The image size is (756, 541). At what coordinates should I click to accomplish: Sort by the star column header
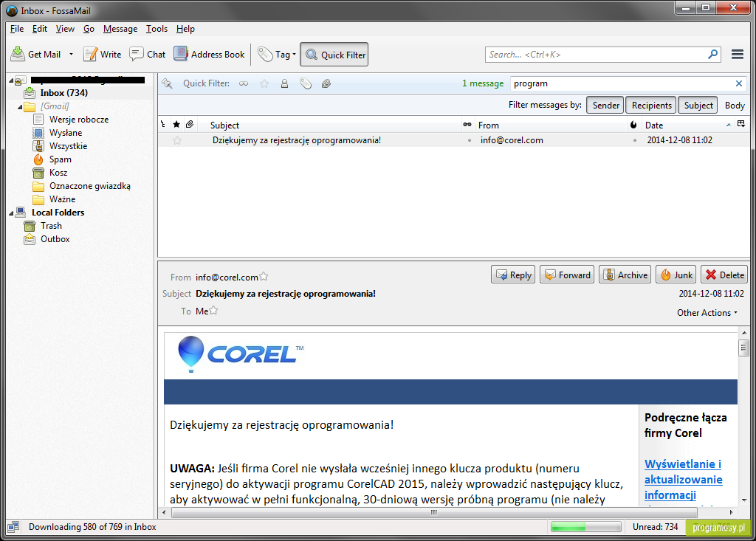176,125
